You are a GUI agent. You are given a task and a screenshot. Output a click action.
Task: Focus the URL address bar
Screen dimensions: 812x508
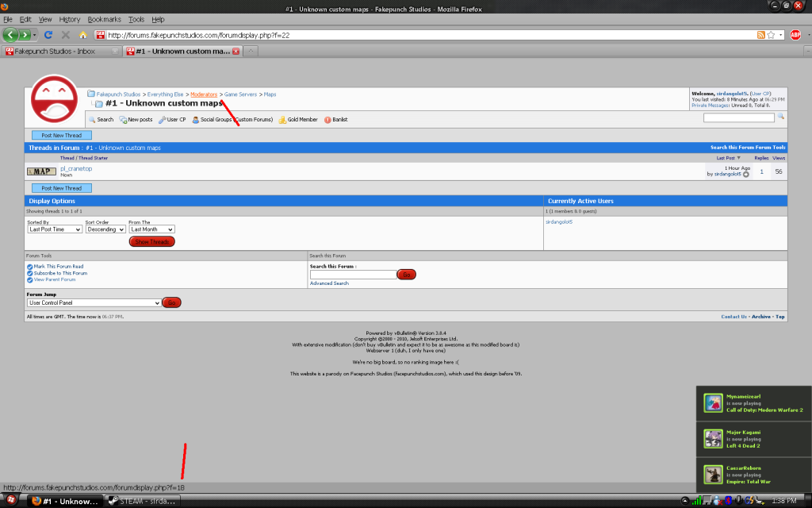point(430,35)
